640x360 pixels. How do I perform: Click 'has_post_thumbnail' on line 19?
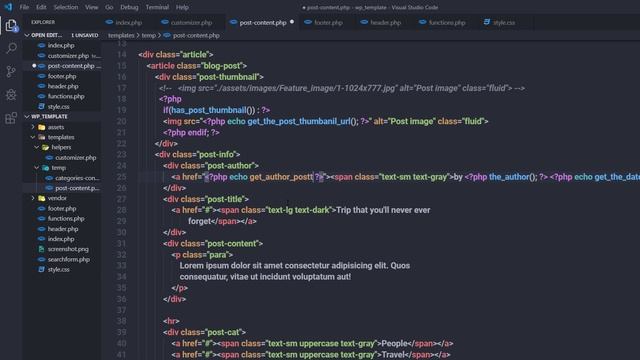click(208, 110)
